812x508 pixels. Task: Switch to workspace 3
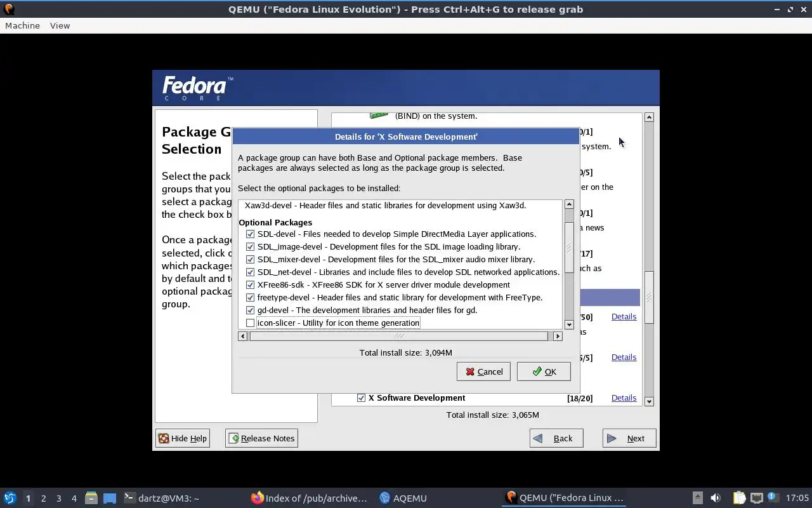[x=59, y=498]
